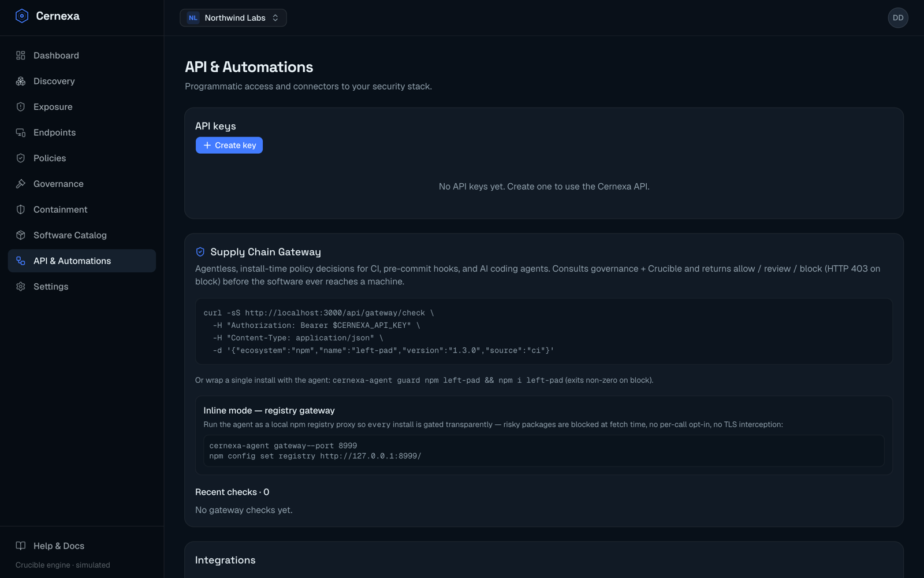Click the 'cernexa-agent guard npm left-pad' text
The width and height of the screenshot is (924, 578).
click(x=406, y=380)
